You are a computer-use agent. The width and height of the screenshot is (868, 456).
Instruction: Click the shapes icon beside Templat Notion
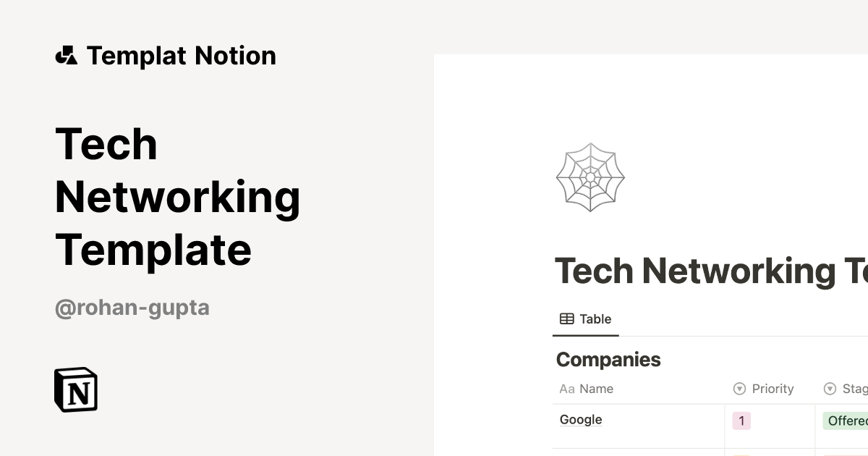tap(67, 56)
